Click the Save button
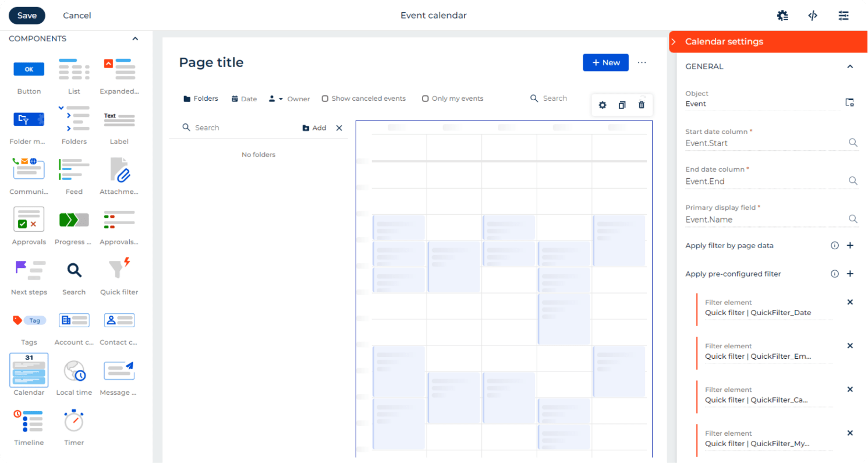 point(27,16)
